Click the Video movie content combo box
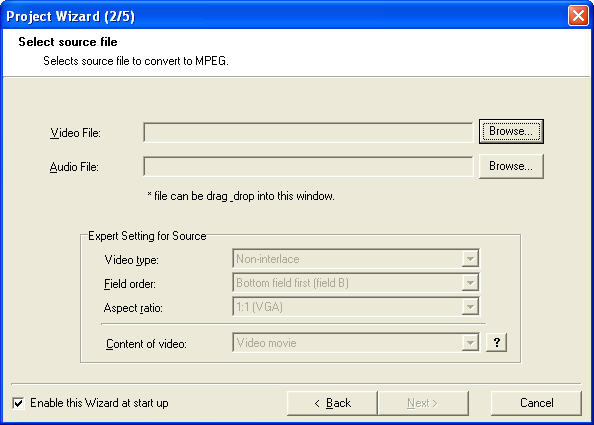This screenshot has height=425, width=594. click(x=356, y=343)
